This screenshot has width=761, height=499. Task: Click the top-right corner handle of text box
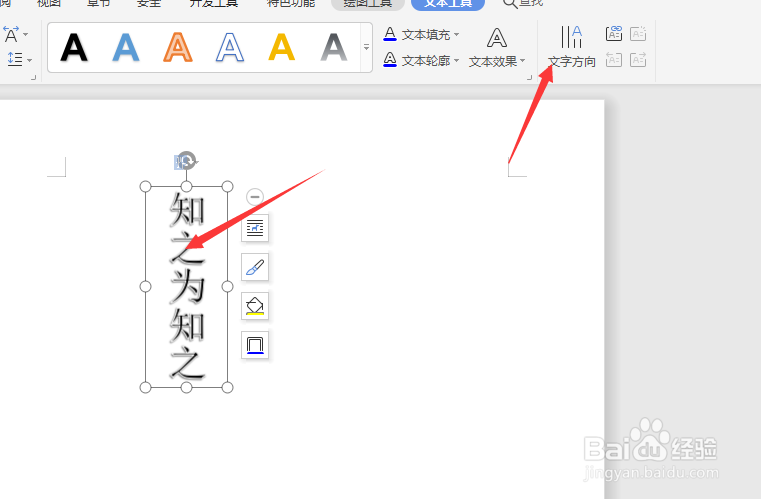coord(227,186)
